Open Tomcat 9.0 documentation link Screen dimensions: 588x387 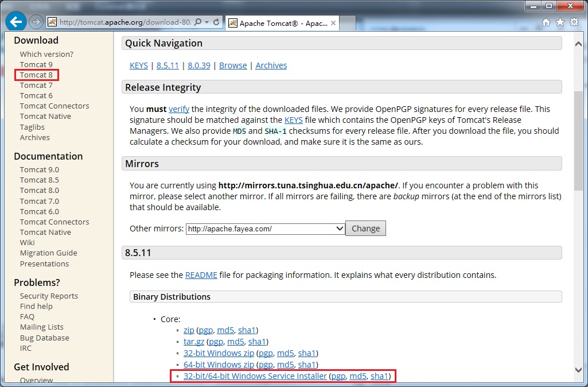[40, 169]
